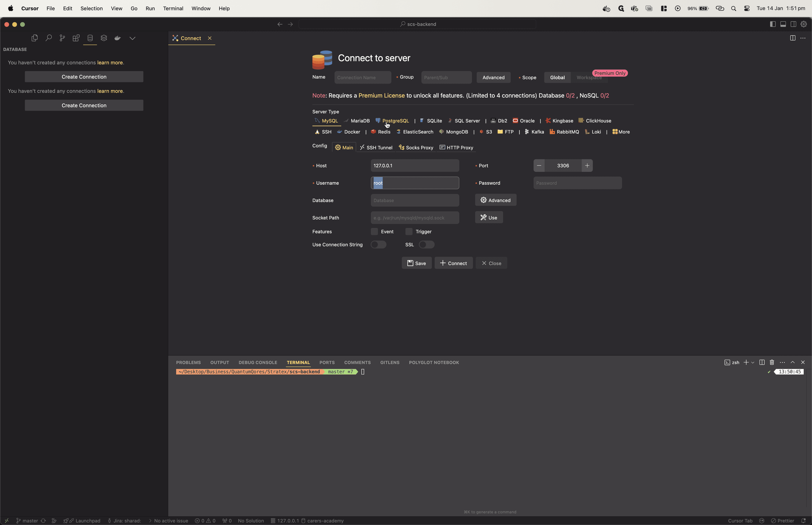Click the gear Advanced button beside Database
812x525 pixels.
click(x=496, y=200)
